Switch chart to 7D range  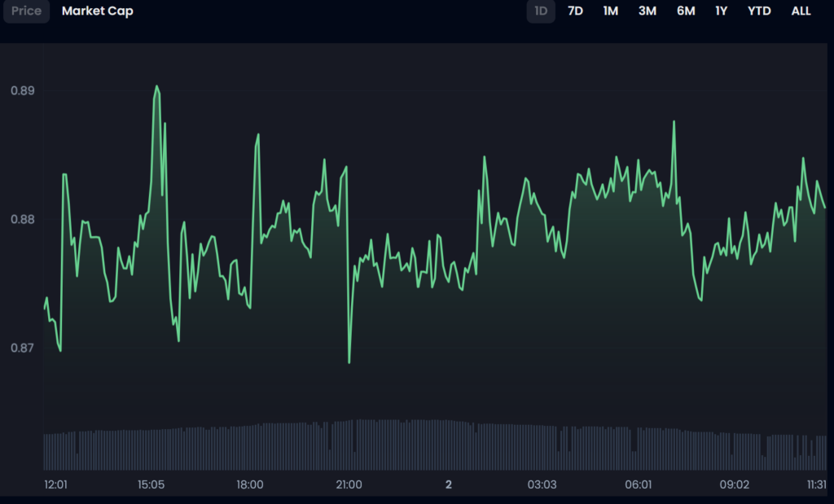[575, 11]
